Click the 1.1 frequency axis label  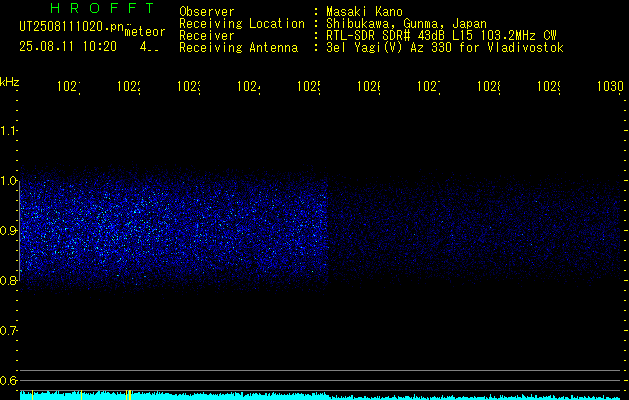[x=8, y=131]
